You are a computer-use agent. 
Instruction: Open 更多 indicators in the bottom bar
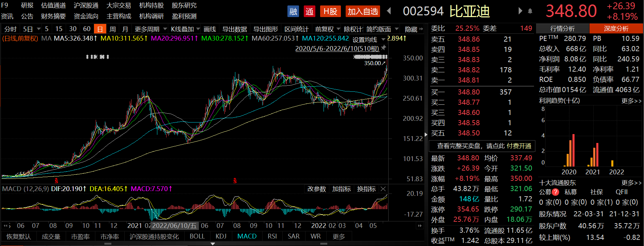(x=339, y=236)
